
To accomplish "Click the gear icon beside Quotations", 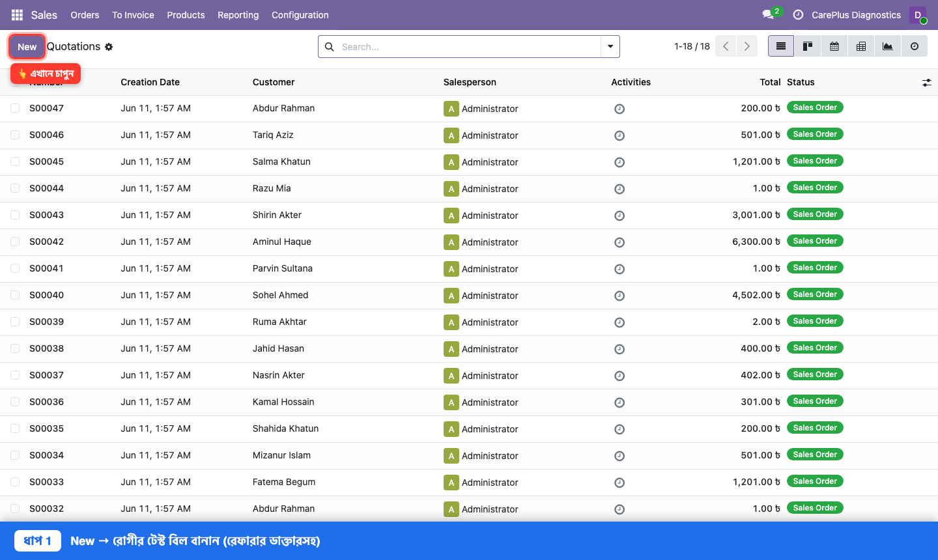I will (109, 47).
